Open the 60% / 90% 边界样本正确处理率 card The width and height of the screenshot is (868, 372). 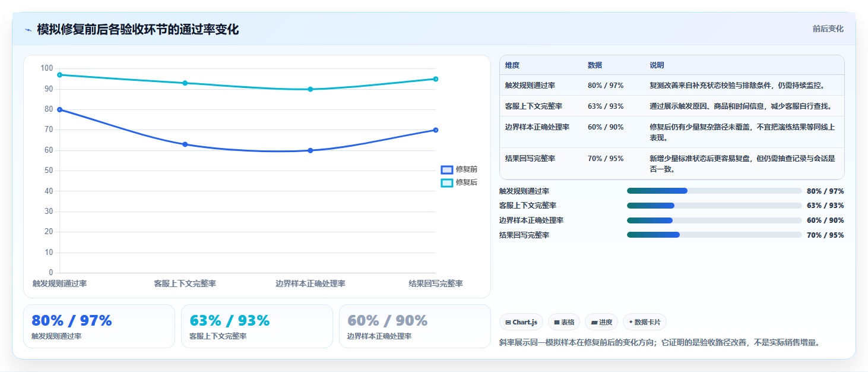[415, 326]
